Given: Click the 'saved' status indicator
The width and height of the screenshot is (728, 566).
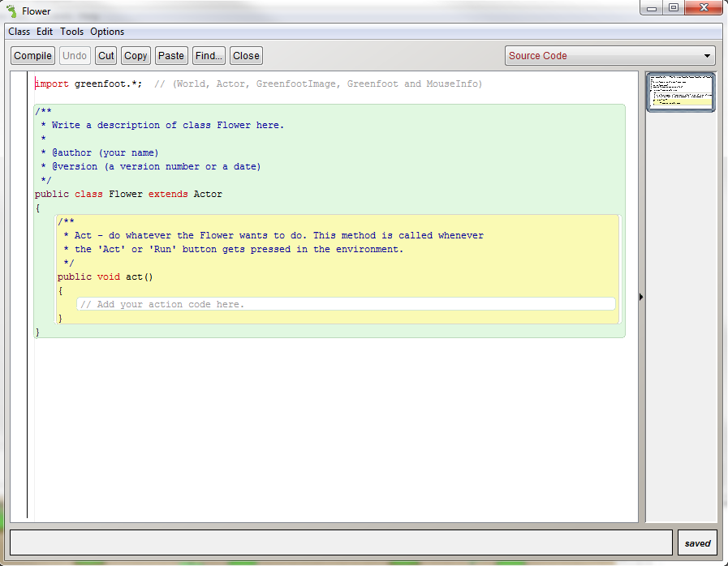Looking at the screenshot, I should coord(697,542).
